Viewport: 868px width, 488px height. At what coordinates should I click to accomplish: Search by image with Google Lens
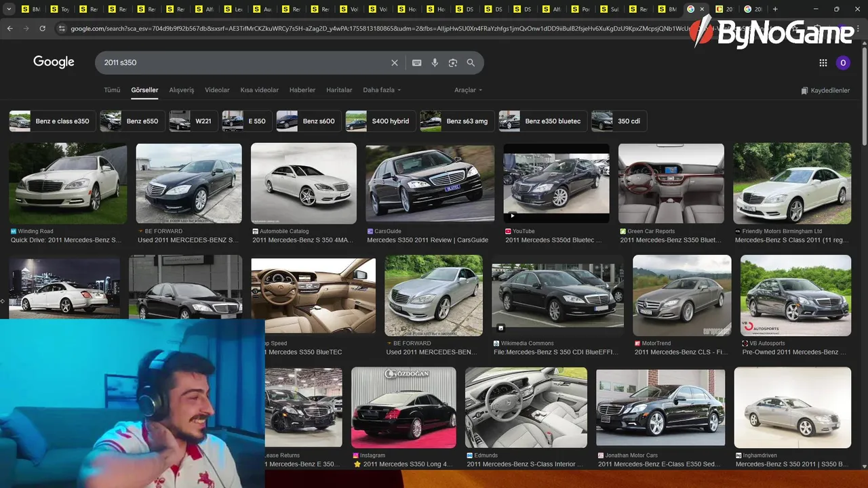pyautogui.click(x=452, y=62)
